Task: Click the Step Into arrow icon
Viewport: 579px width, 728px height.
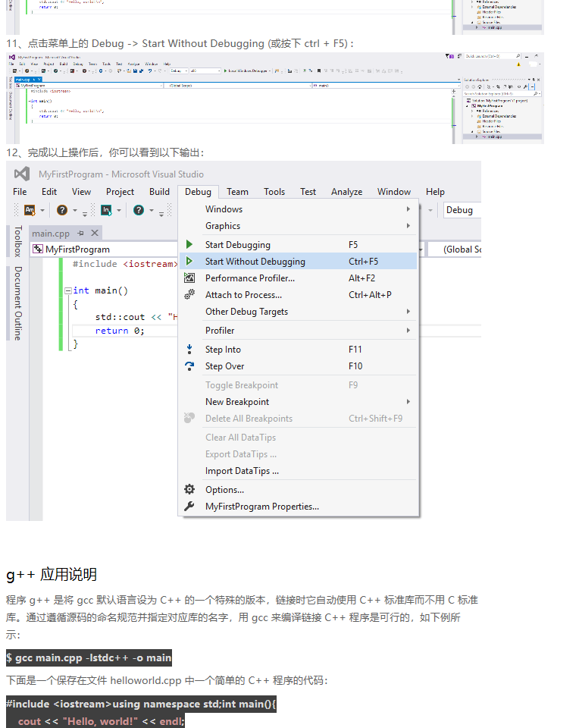Action: click(189, 349)
